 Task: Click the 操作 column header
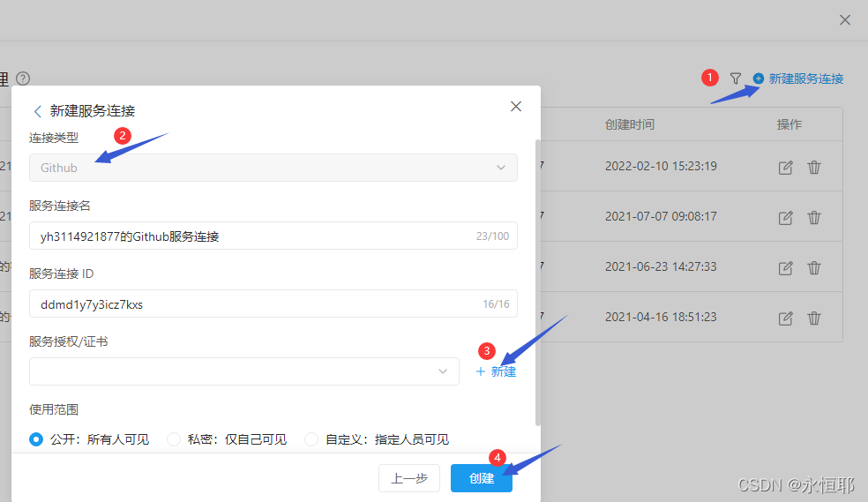[789, 124]
